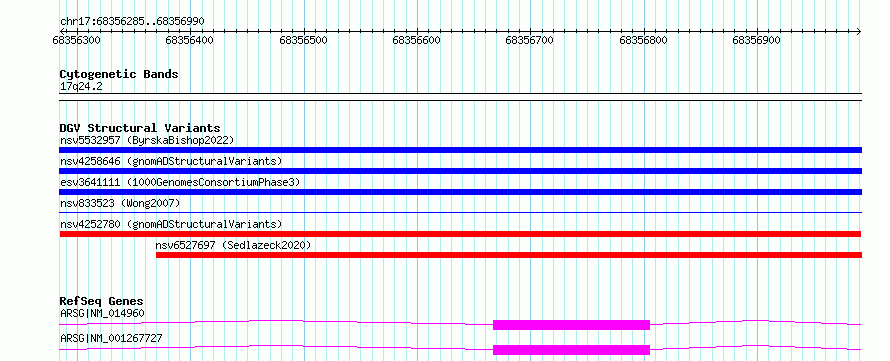Select the blue nsv5532957 variant bar
The image size is (890, 361).
tap(460, 150)
